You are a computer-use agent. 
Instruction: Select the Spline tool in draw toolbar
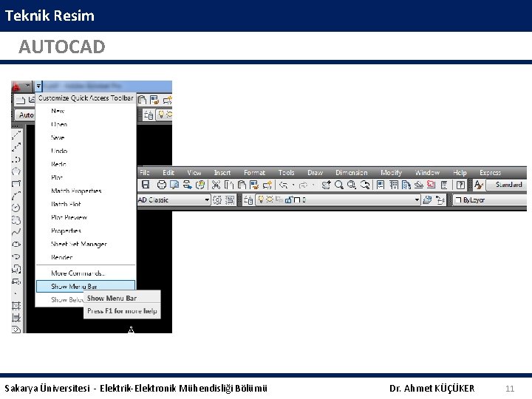click(x=16, y=232)
